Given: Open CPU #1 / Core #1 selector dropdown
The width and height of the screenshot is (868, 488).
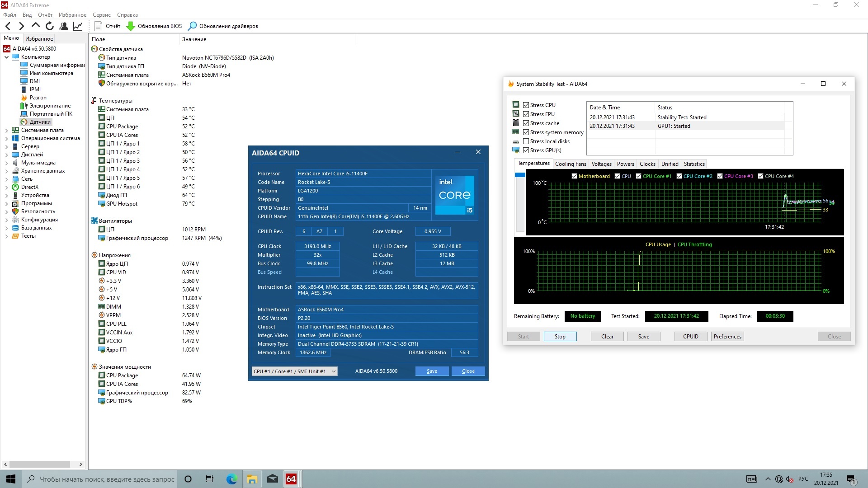Looking at the screenshot, I should 294,371.
